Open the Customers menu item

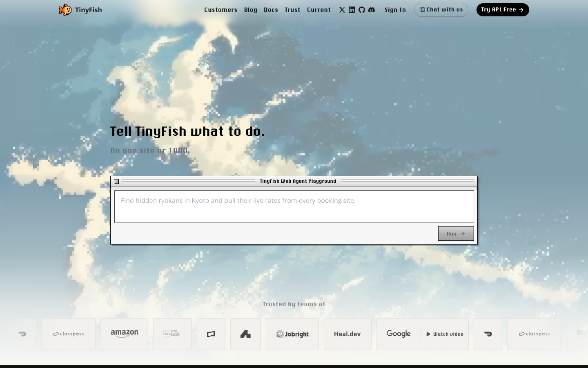[220, 10]
